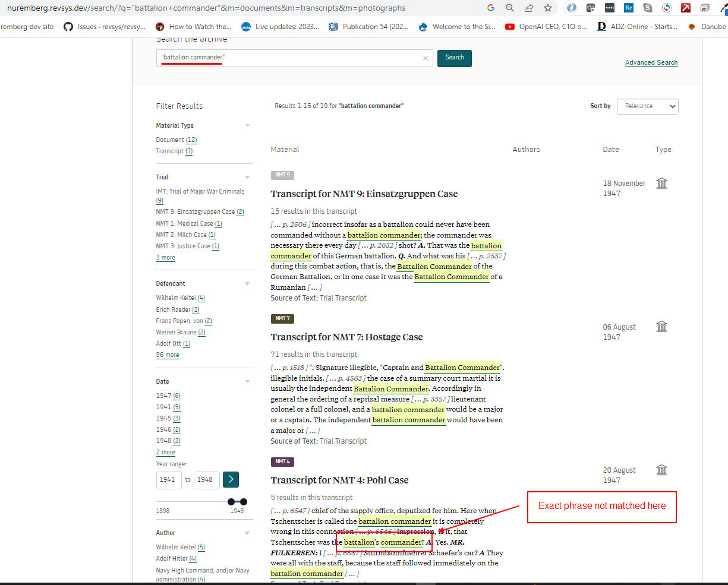The image size is (728, 585).
Task: Click the NMT 9 badge on the first result
Action: click(282, 175)
